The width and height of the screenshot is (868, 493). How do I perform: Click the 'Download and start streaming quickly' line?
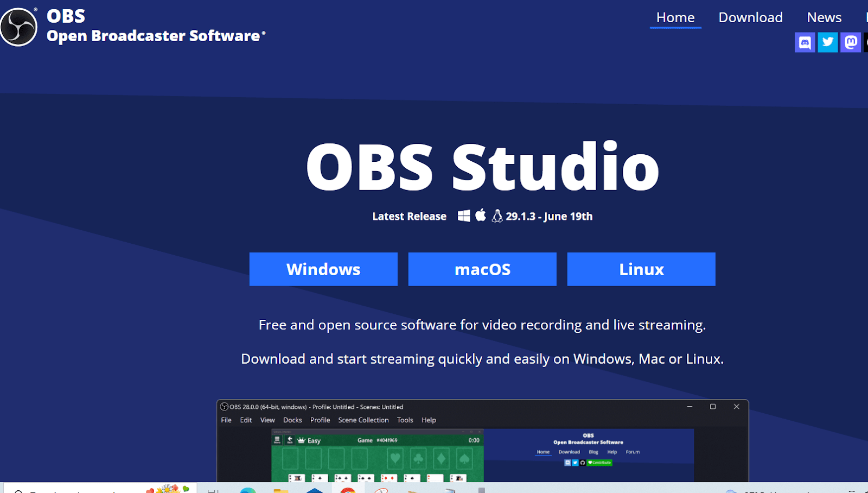coord(482,359)
